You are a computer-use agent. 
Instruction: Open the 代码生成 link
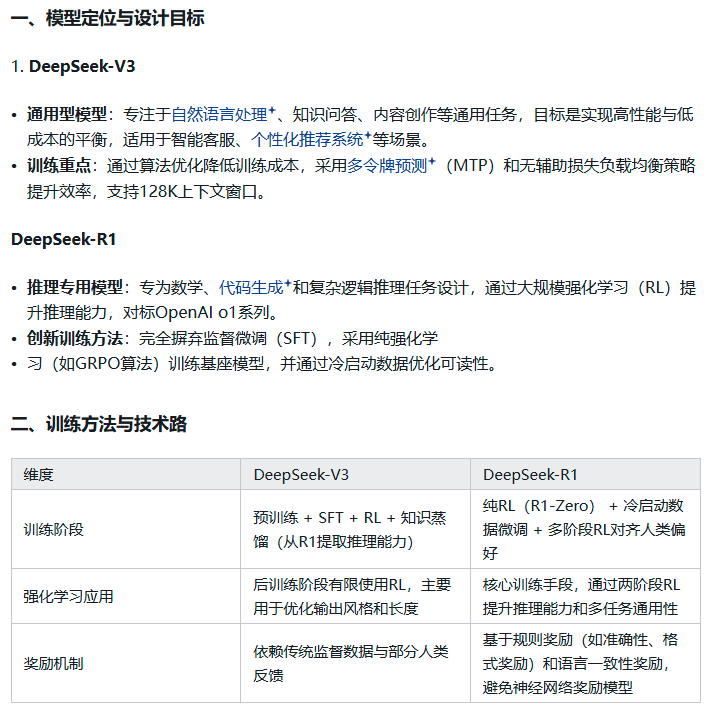click(x=251, y=288)
